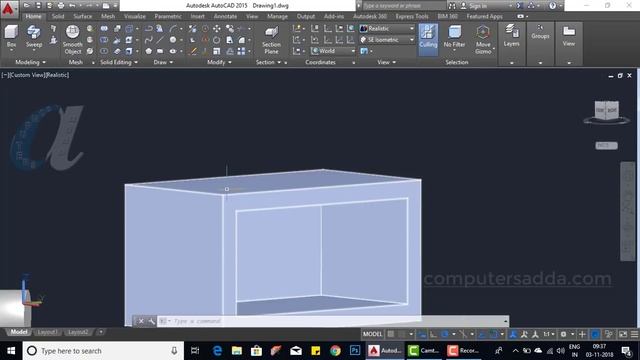Open the View panel button
Screen dimensions: 640x360
pos(569,36)
